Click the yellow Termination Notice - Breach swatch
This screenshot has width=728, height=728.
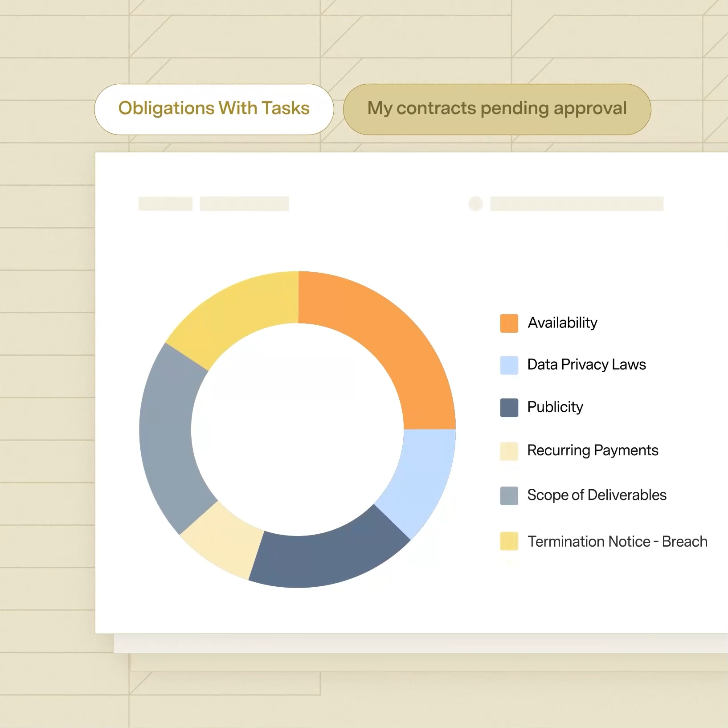(x=509, y=541)
